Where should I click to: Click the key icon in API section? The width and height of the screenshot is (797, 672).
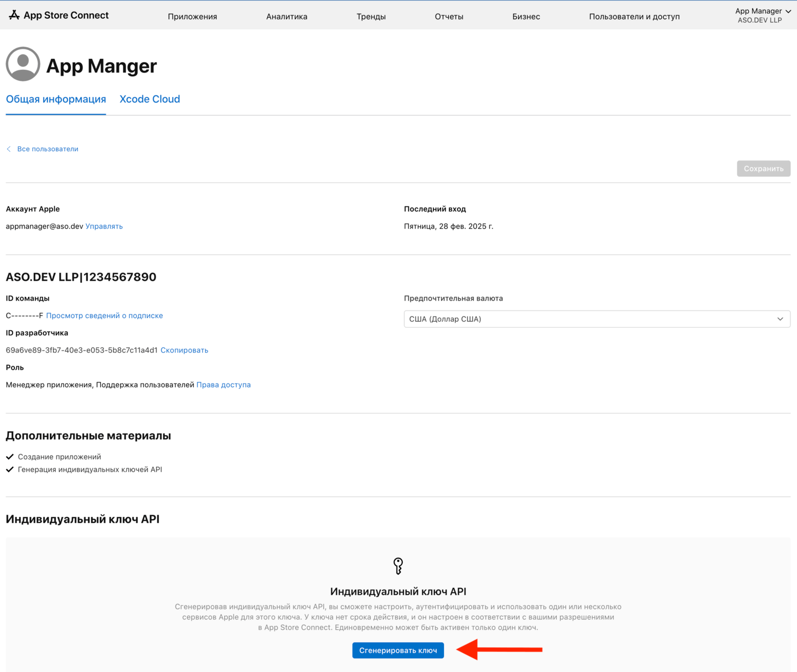398,566
